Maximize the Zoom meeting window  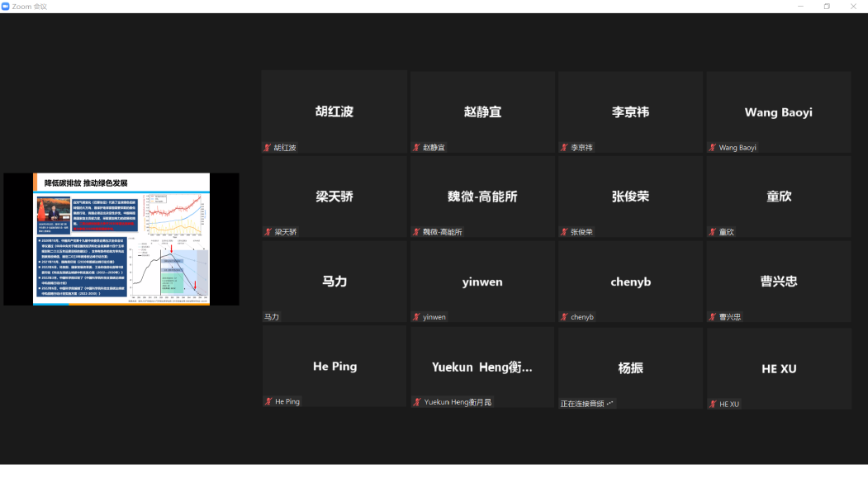point(827,6)
